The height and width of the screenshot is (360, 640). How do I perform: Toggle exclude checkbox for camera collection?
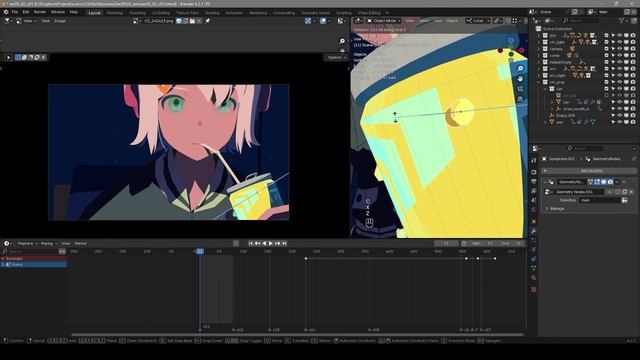click(x=607, y=49)
